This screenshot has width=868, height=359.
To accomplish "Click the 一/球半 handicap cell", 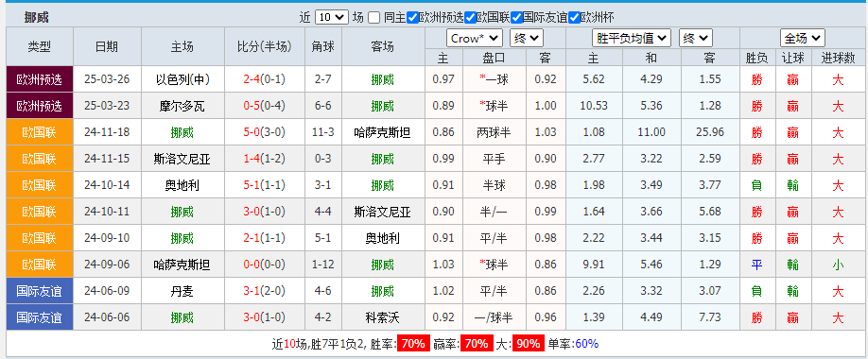I will [493, 317].
